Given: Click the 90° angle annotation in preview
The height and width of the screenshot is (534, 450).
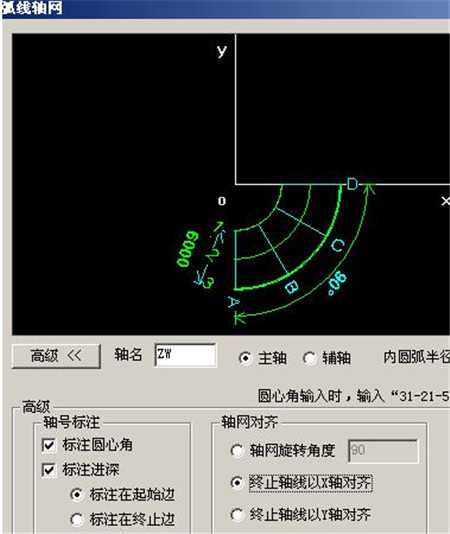Looking at the screenshot, I should (x=337, y=283).
